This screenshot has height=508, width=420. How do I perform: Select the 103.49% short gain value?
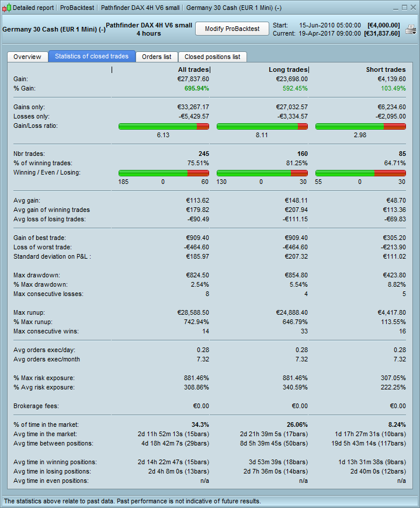(393, 88)
